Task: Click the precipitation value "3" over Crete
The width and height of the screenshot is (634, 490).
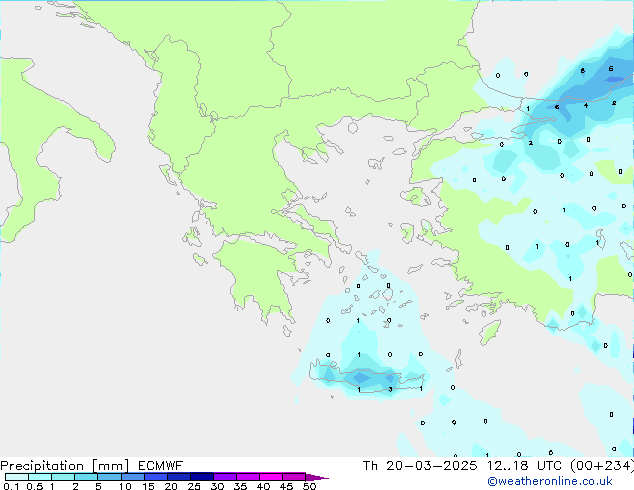Action: coord(390,389)
